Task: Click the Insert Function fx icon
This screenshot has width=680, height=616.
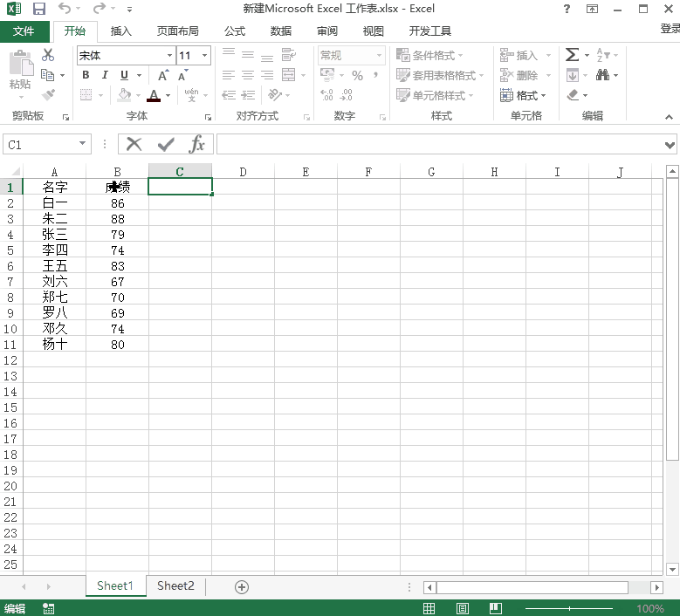Action: (x=198, y=144)
